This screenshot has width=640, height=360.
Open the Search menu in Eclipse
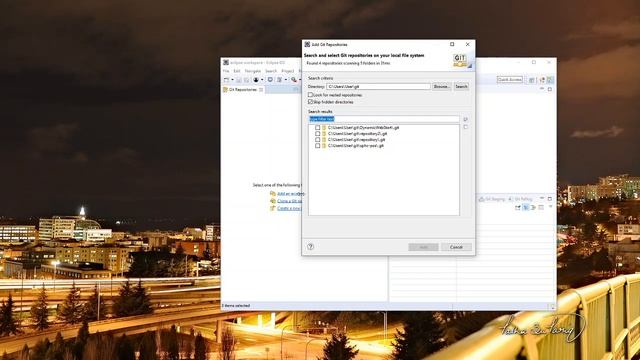pos(271,71)
